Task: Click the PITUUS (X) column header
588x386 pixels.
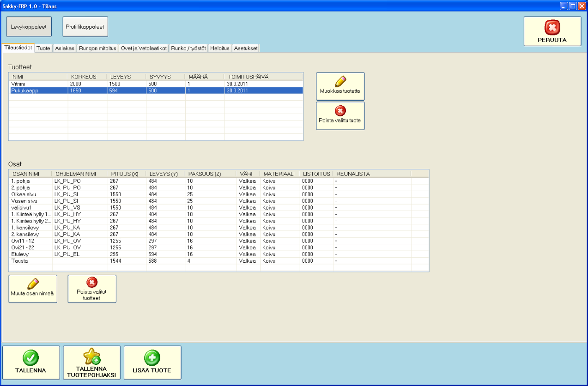Action: click(127, 174)
